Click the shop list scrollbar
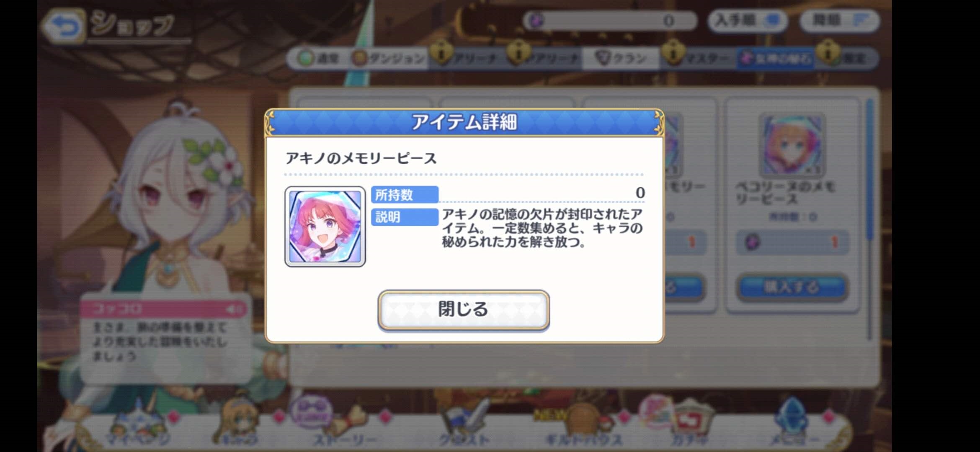This screenshot has height=452, width=980. (869, 218)
